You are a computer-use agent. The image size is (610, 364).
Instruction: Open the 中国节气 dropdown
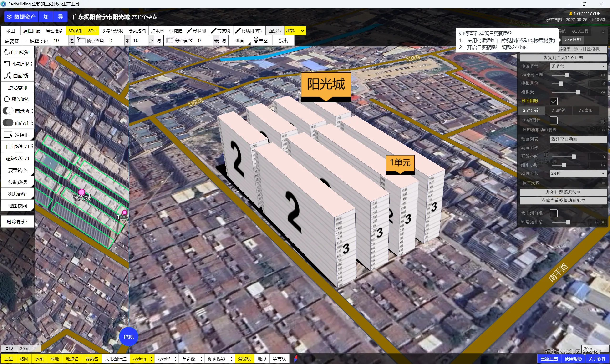pyautogui.click(x=578, y=66)
